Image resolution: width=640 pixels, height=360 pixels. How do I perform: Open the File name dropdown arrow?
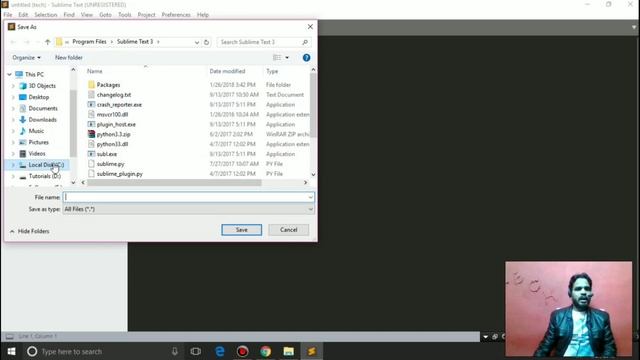pos(311,197)
